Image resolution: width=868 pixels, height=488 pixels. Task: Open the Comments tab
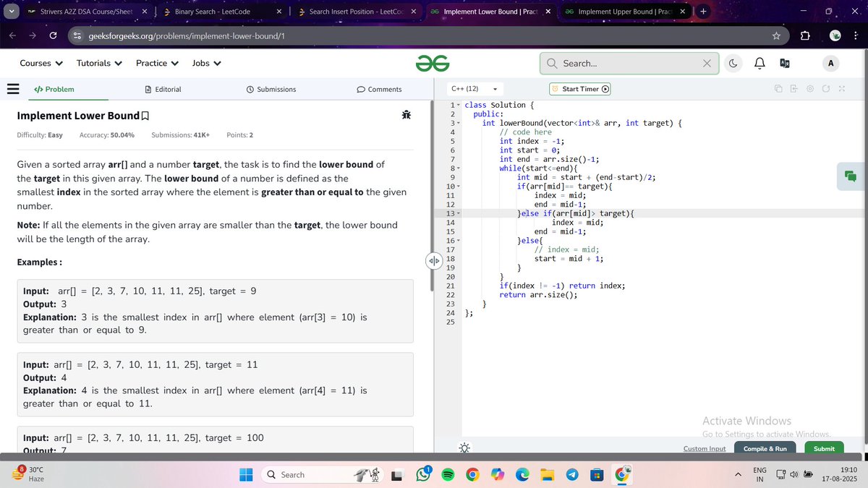tap(379, 89)
